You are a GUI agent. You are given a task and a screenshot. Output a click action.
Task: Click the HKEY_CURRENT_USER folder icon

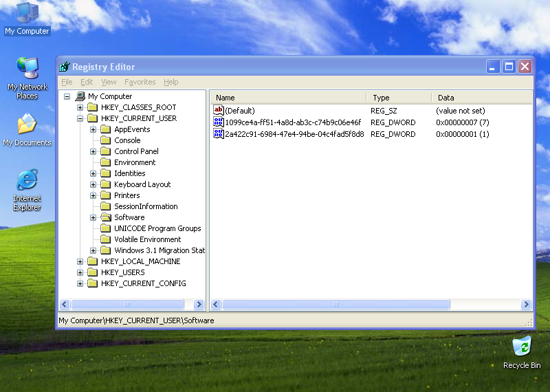coord(93,118)
